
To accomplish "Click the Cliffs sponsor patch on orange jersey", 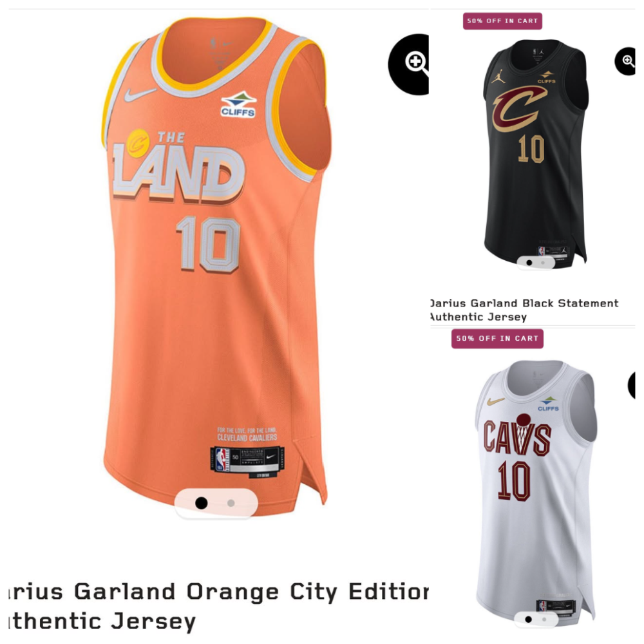I will click(238, 104).
